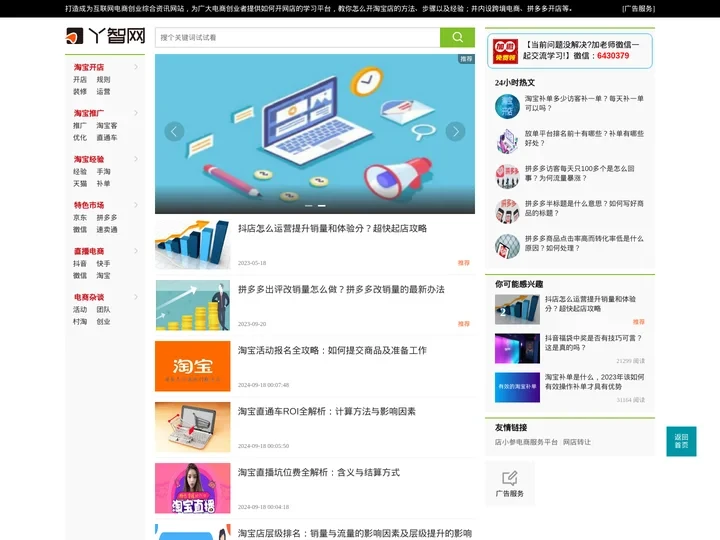Click the 村淘 sidebar link
This screenshot has height=540, width=720.
(80, 321)
